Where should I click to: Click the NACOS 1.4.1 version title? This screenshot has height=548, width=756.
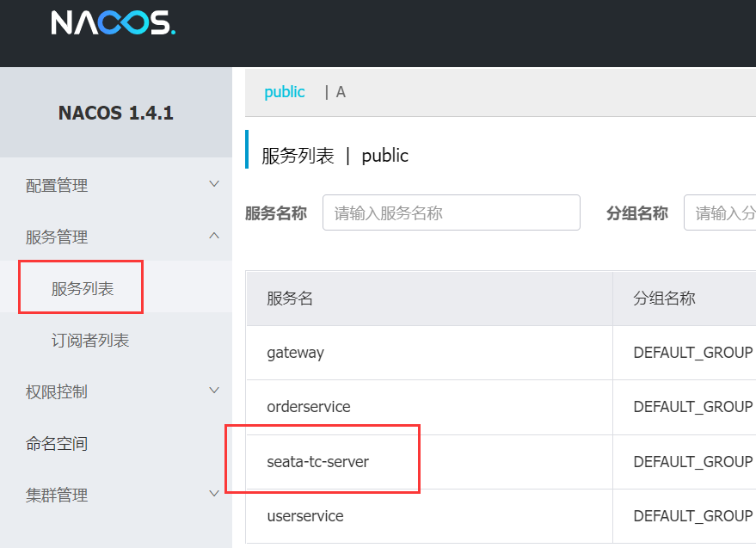116,113
